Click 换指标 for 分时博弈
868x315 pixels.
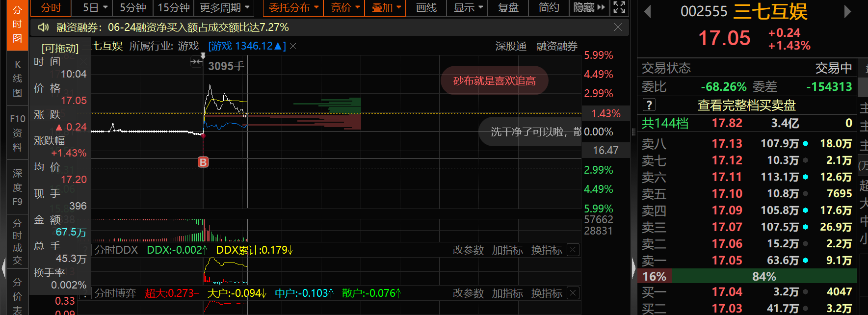coord(547,293)
